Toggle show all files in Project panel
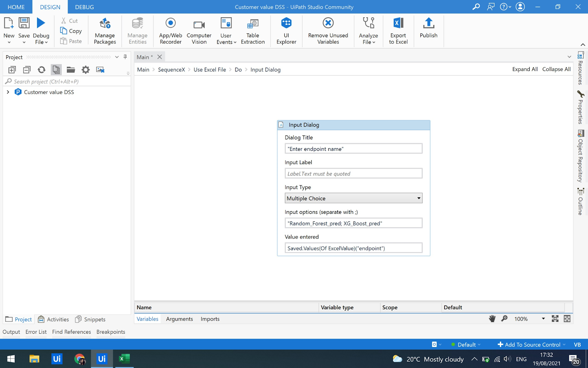 click(x=56, y=70)
